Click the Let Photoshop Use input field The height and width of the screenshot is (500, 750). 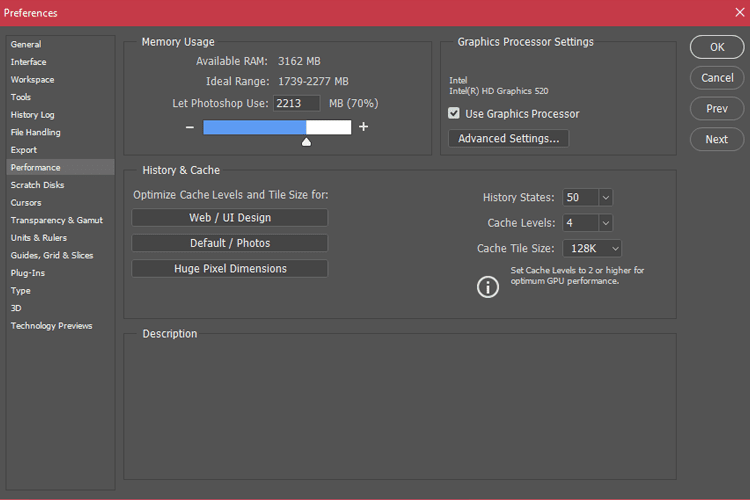(x=296, y=103)
